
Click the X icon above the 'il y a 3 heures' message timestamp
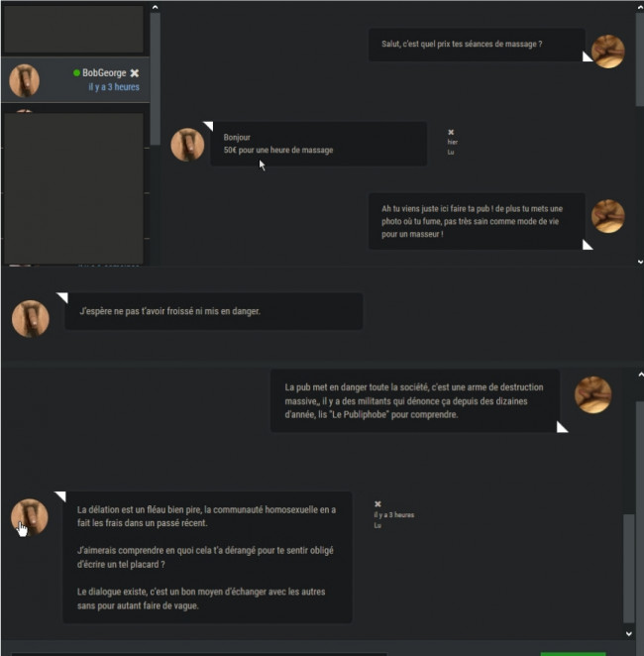(377, 504)
